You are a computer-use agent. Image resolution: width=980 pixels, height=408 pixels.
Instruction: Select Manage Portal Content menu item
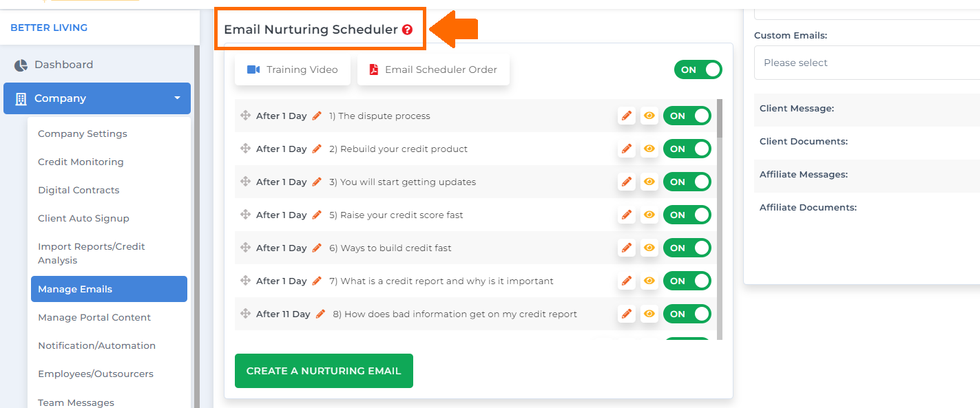(x=94, y=317)
